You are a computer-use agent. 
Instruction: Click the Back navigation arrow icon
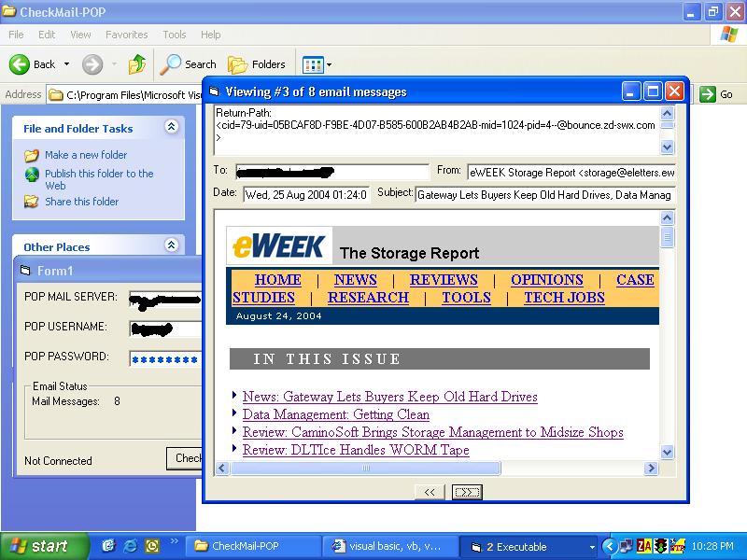point(21,64)
